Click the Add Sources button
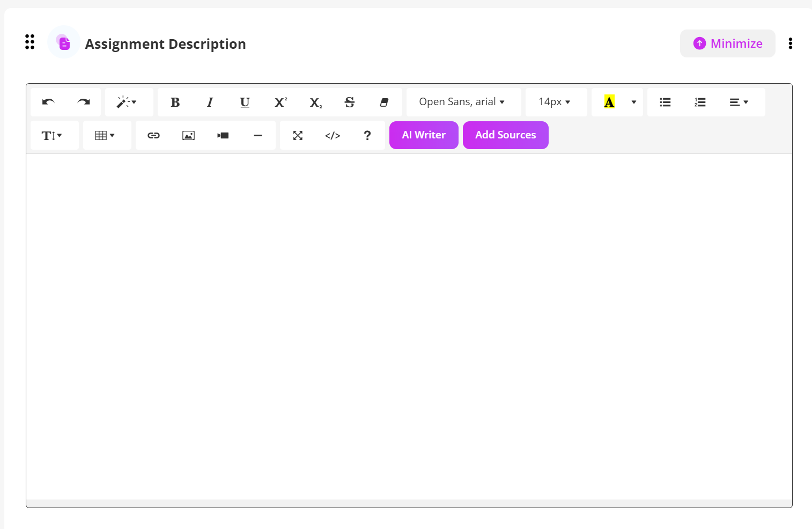Viewport: 812px width, 529px height. (x=505, y=135)
